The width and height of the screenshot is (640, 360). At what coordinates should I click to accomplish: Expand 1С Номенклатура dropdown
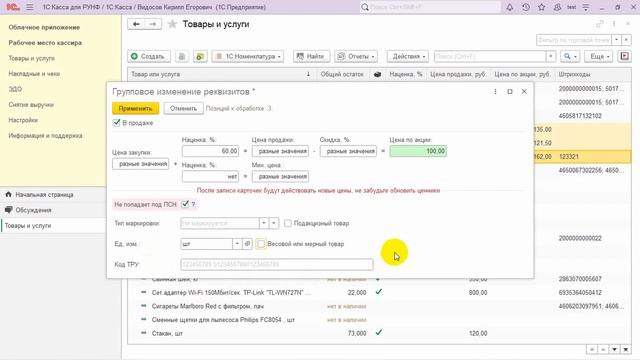click(x=247, y=56)
